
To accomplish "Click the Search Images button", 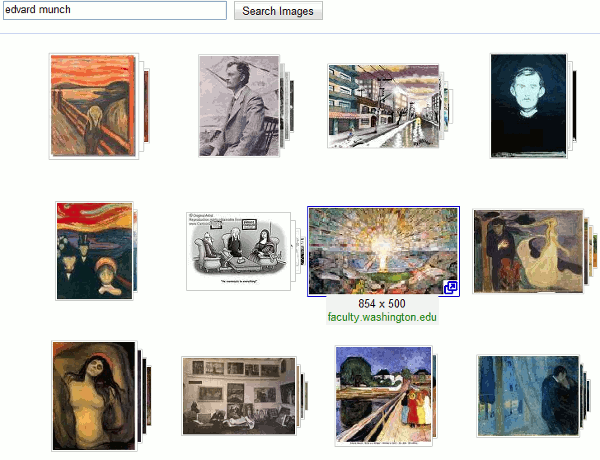I will [x=278, y=11].
